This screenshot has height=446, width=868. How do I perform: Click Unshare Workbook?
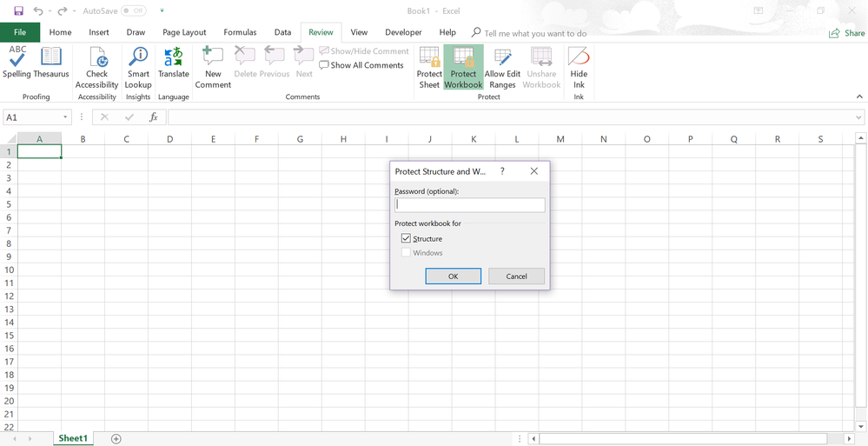pos(541,68)
